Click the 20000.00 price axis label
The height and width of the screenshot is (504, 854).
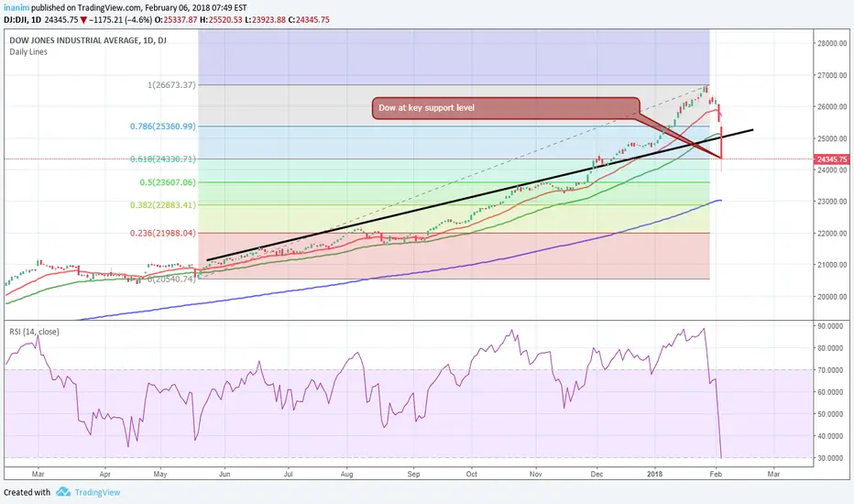pos(832,297)
